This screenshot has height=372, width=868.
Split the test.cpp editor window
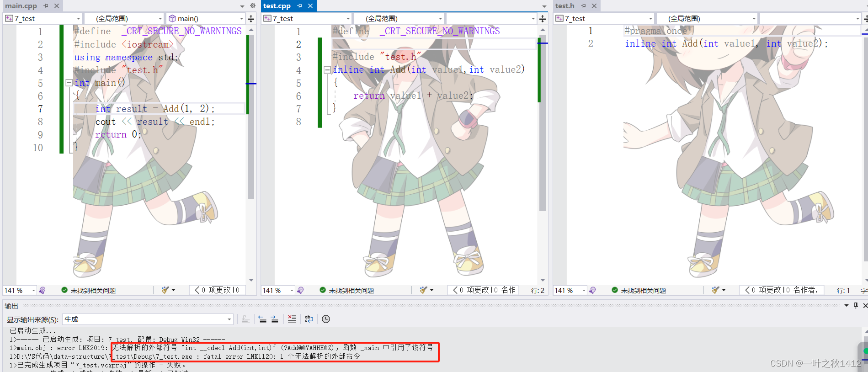click(x=543, y=19)
